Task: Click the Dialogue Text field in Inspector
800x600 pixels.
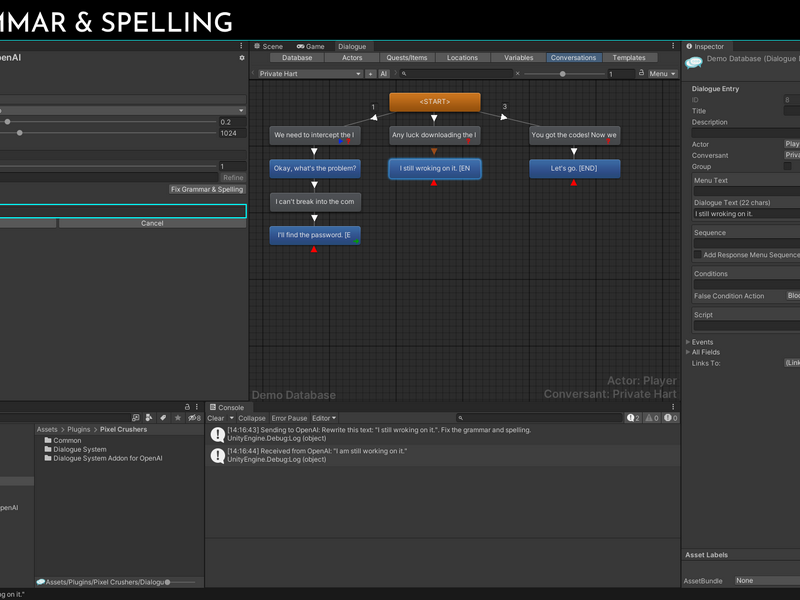Action: pos(746,214)
